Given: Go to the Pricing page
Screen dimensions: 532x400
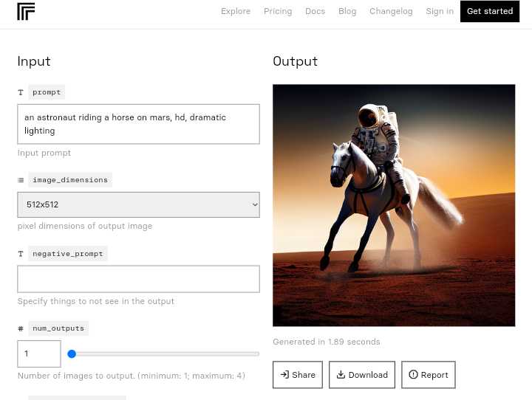Looking at the screenshot, I should pos(278,11).
